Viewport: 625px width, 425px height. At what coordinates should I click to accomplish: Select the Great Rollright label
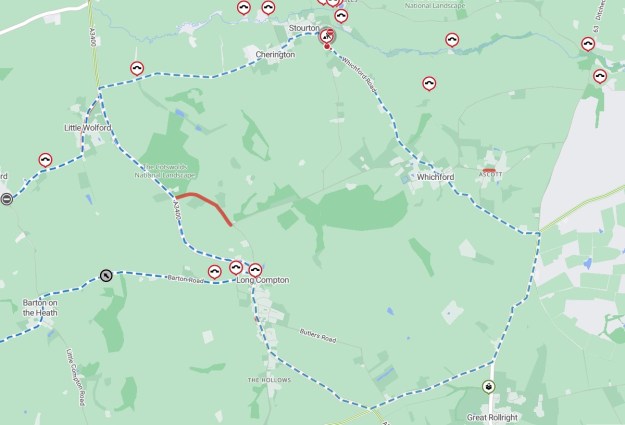point(492,417)
